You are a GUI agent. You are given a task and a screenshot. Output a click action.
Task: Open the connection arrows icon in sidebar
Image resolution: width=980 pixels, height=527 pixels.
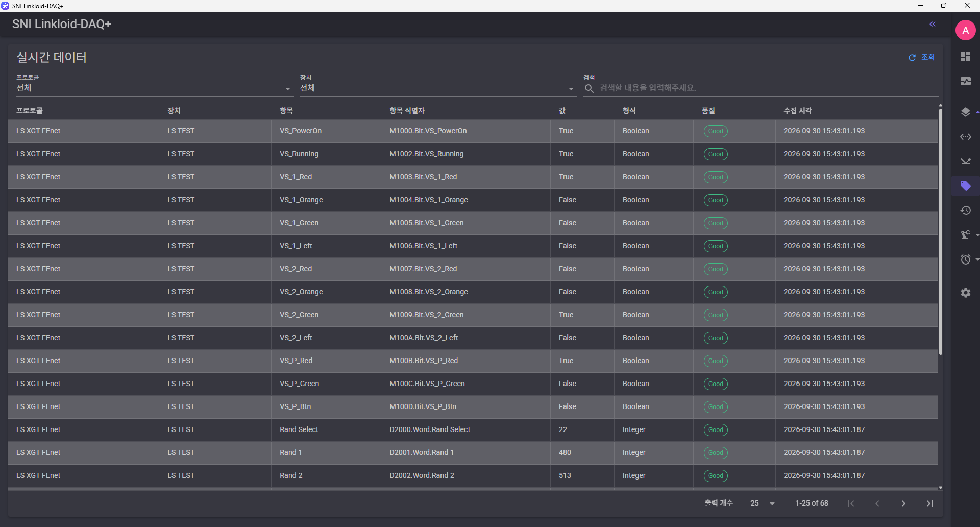point(965,136)
